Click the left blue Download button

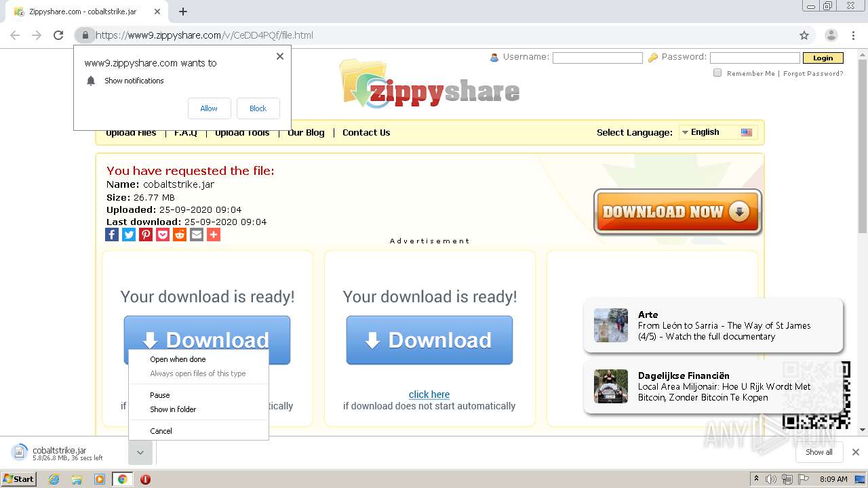click(207, 333)
